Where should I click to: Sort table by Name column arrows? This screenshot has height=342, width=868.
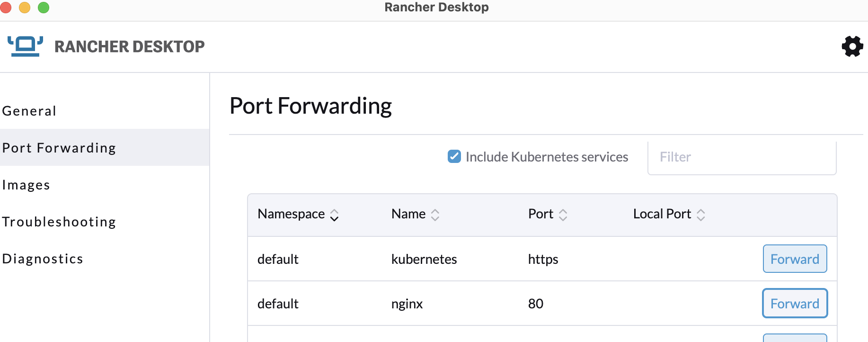(x=435, y=215)
